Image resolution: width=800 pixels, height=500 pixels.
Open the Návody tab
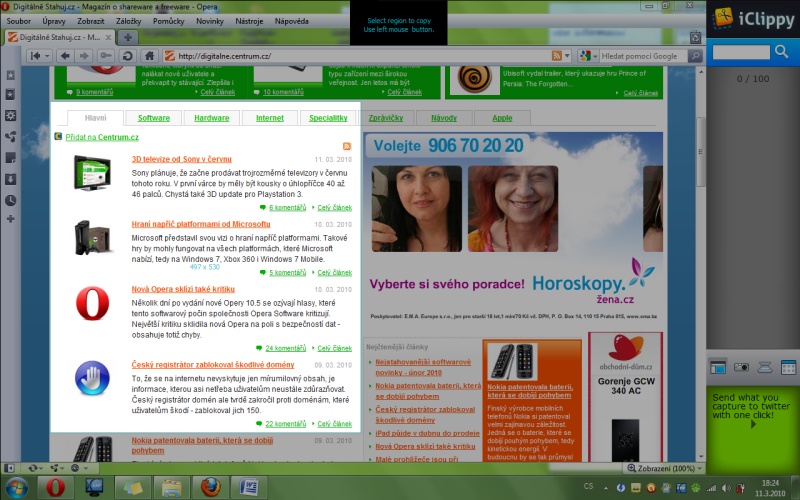point(444,118)
